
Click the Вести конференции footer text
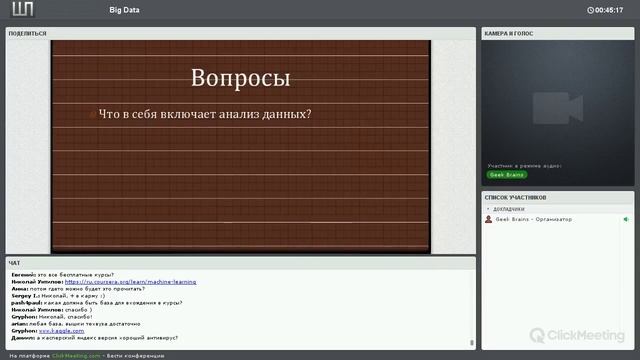point(136,356)
